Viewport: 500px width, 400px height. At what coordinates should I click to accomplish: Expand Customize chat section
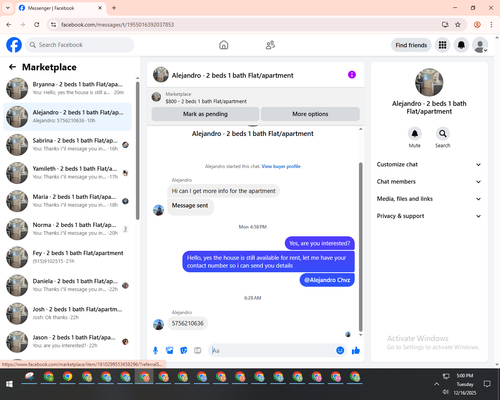(429, 164)
